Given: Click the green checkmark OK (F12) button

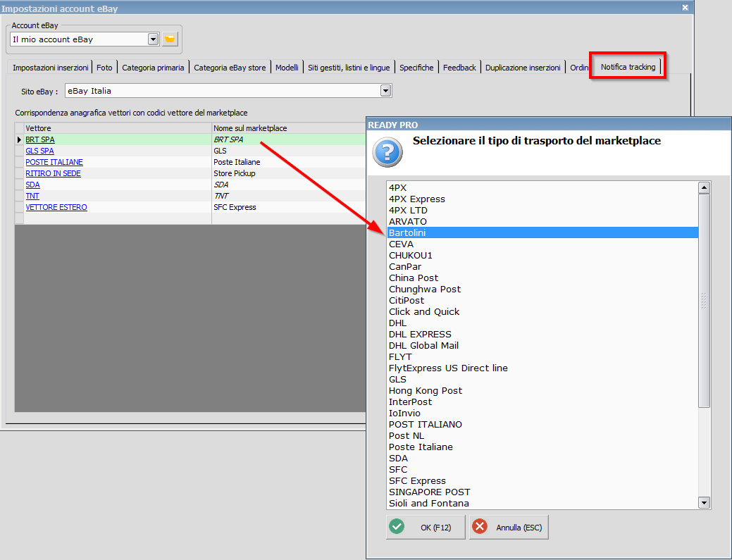Looking at the screenshot, I should [x=426, y=528].
